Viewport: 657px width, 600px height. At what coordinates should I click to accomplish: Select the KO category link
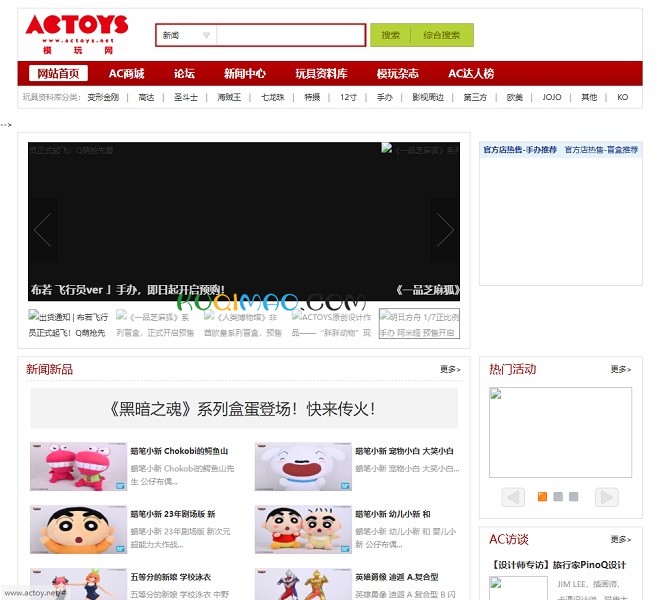point(622,97)
